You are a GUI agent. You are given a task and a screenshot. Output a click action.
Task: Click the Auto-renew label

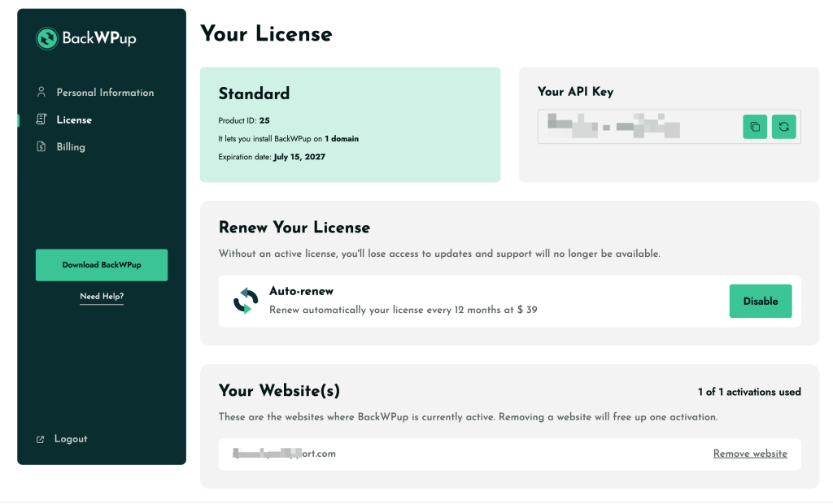tap(301, 291)
